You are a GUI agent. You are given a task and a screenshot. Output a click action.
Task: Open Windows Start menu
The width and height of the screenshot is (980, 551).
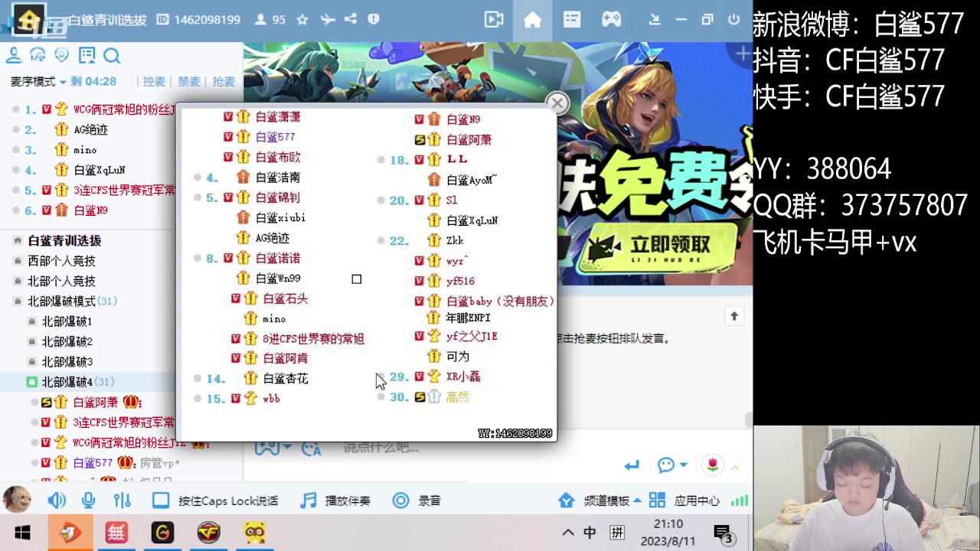23,532
